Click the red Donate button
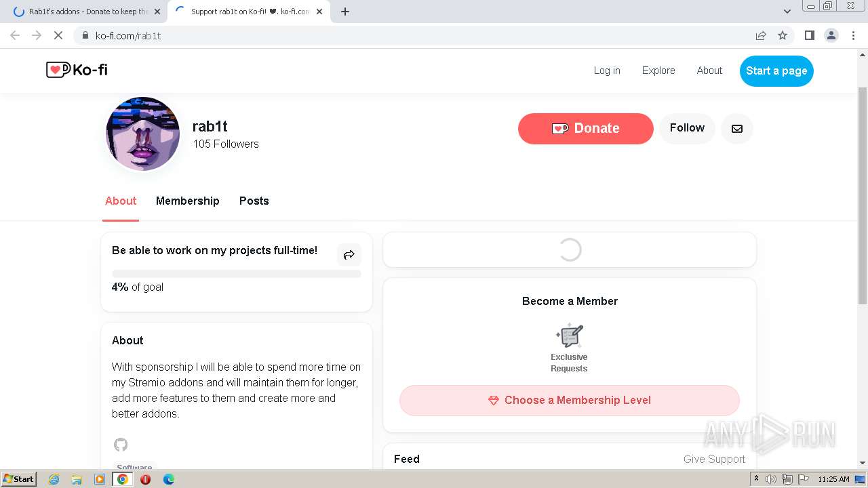 [x=585, y=128]
